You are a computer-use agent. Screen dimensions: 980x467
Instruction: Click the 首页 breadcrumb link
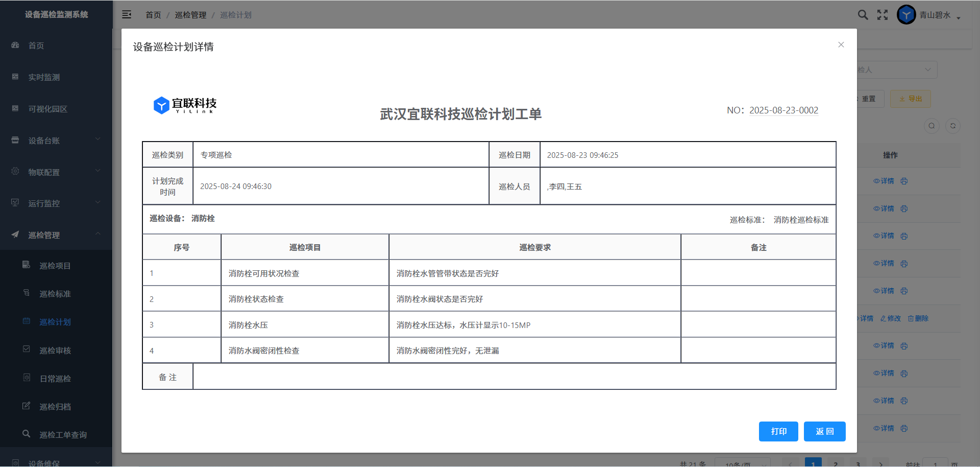153,15
